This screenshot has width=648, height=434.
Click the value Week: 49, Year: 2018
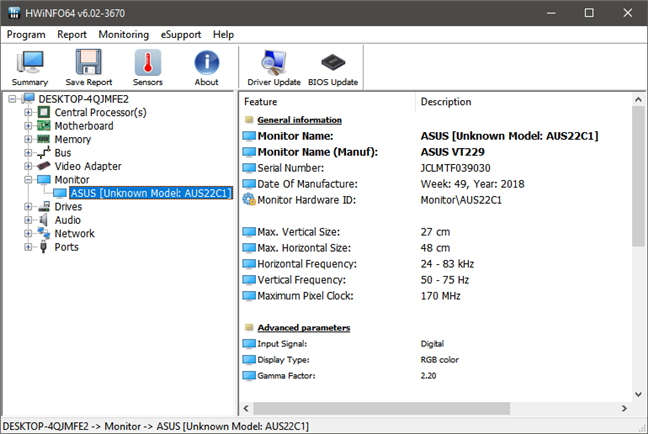pos(472,184)
